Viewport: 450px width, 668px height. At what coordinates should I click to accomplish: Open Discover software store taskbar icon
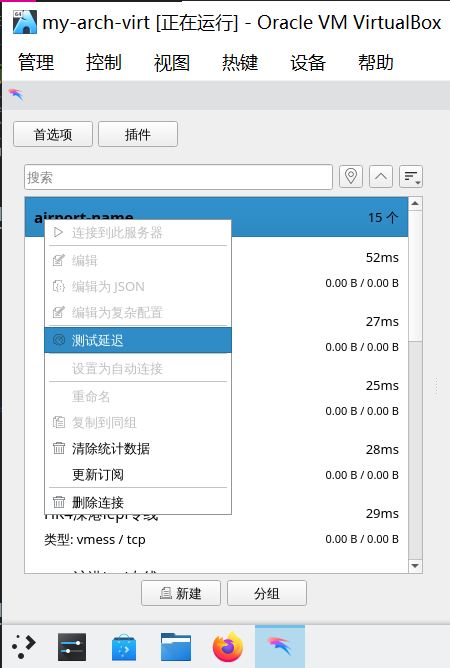coord(124,648)
